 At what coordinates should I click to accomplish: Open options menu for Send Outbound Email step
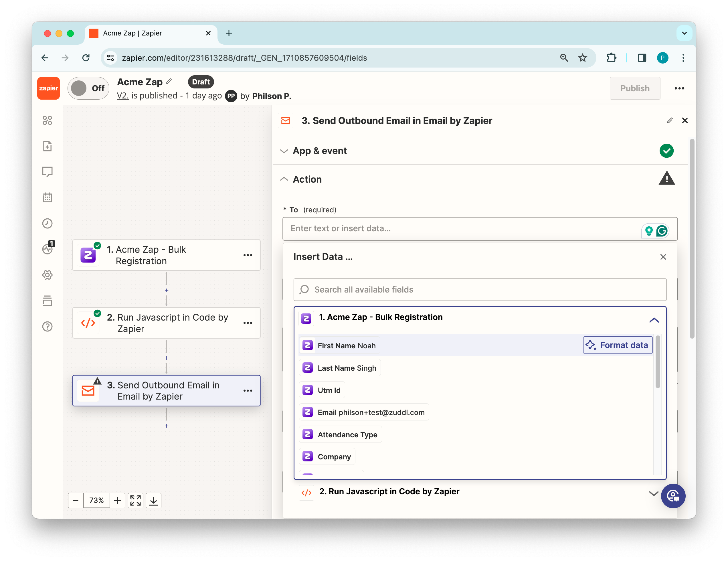248,391
